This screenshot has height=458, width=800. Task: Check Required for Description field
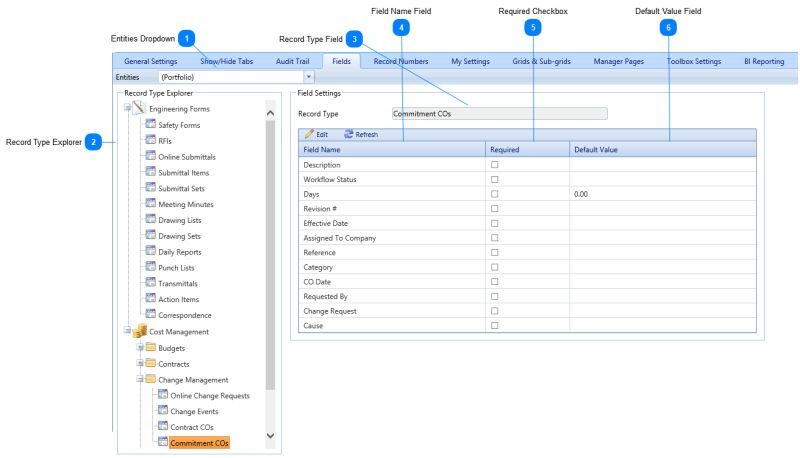pos(494,165)
